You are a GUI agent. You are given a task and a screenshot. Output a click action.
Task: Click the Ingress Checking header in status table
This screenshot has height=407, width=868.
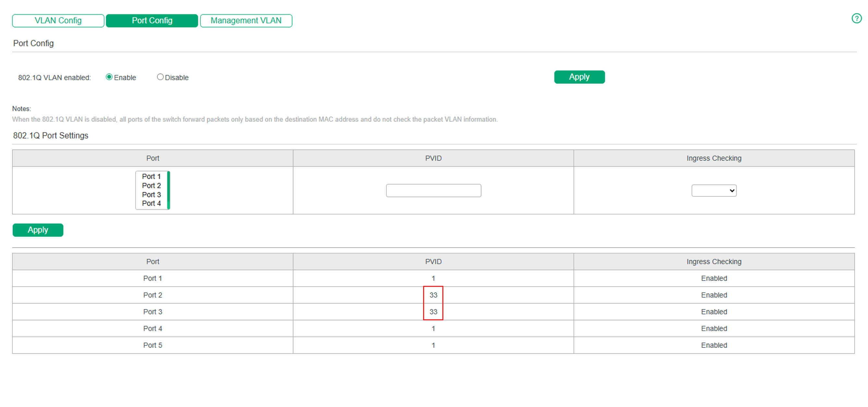714,262
